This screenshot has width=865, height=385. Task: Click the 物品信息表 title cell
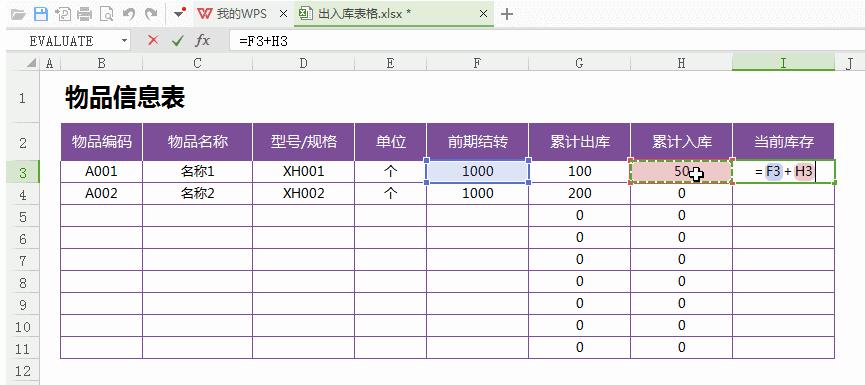[x=125, y=98]
